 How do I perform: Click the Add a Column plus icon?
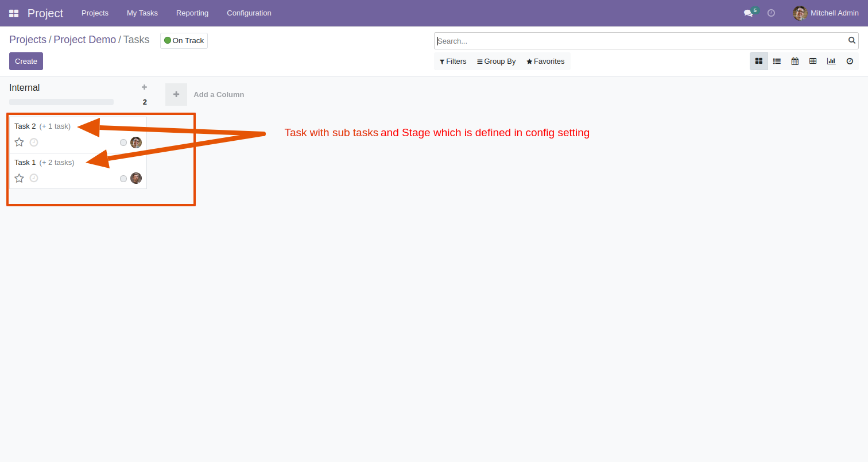176,94
